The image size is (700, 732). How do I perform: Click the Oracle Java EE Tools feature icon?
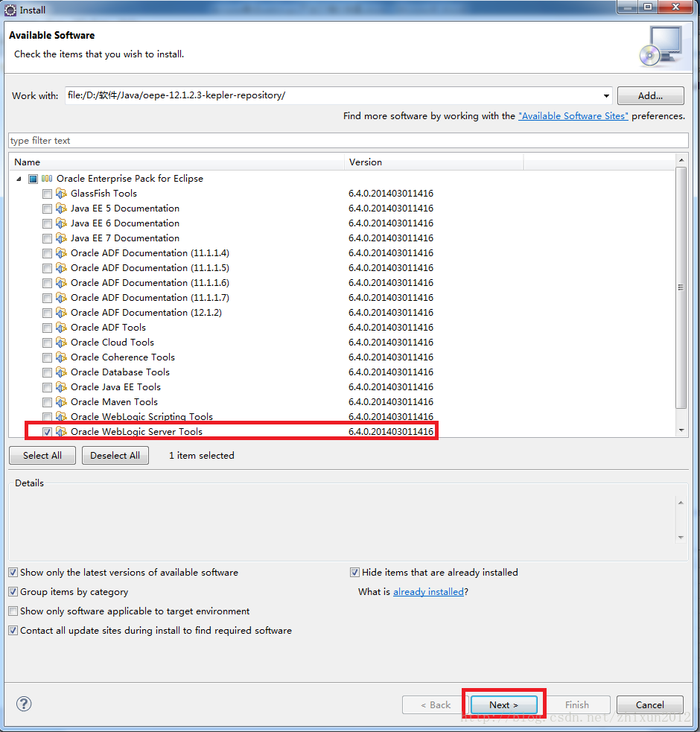coord(61,387)
